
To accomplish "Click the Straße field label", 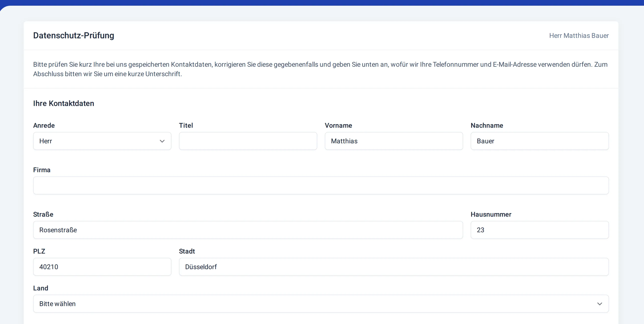I will click(x=43, y=214).
